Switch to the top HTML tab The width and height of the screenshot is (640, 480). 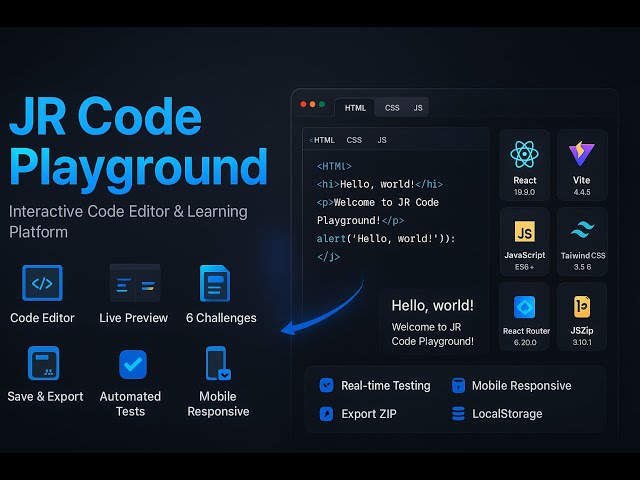(x=355, y=108)
